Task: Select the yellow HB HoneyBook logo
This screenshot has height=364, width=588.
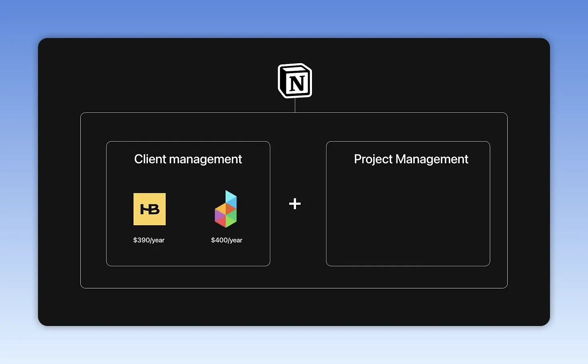Action: click(149, 209)
